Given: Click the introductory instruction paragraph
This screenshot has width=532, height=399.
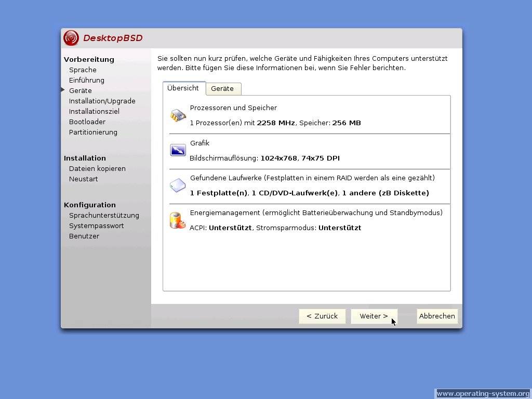Looking at the screenshot, I should point(302,63).
